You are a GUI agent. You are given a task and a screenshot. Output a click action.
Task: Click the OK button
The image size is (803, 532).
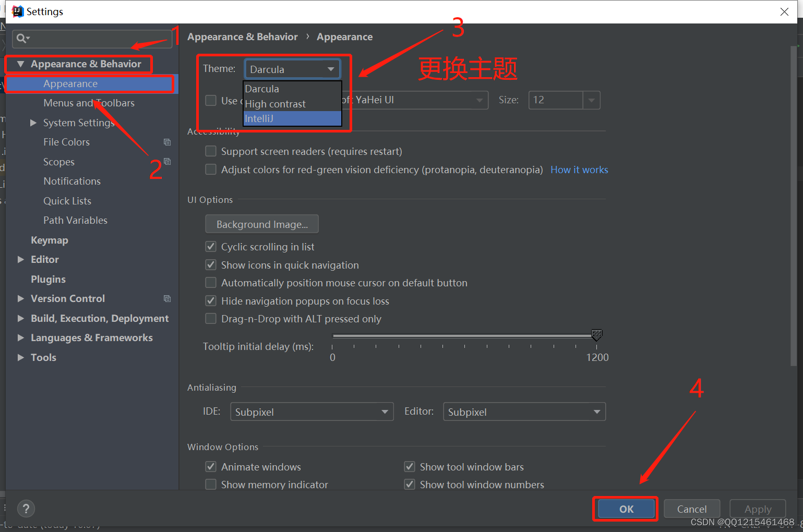pos(626,509)
